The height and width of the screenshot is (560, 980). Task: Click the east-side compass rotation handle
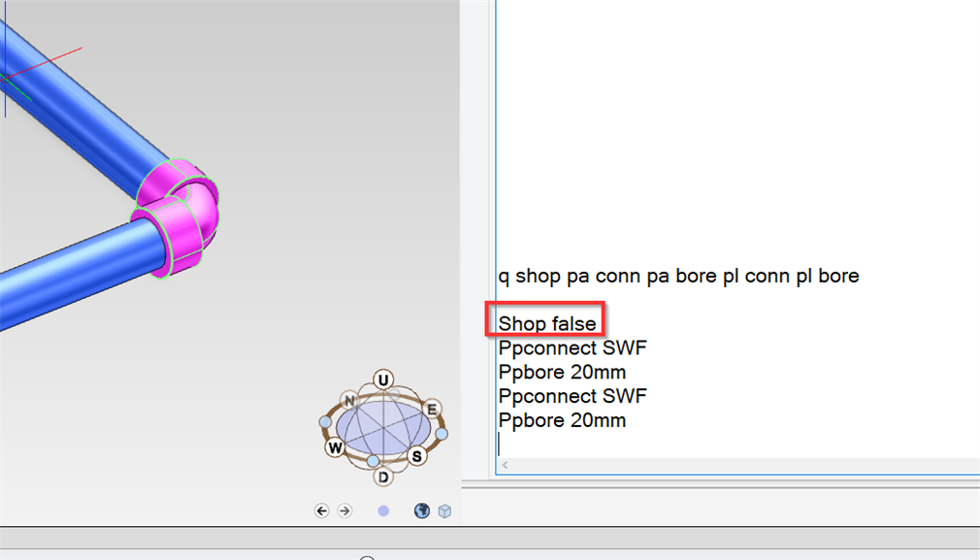441,434
